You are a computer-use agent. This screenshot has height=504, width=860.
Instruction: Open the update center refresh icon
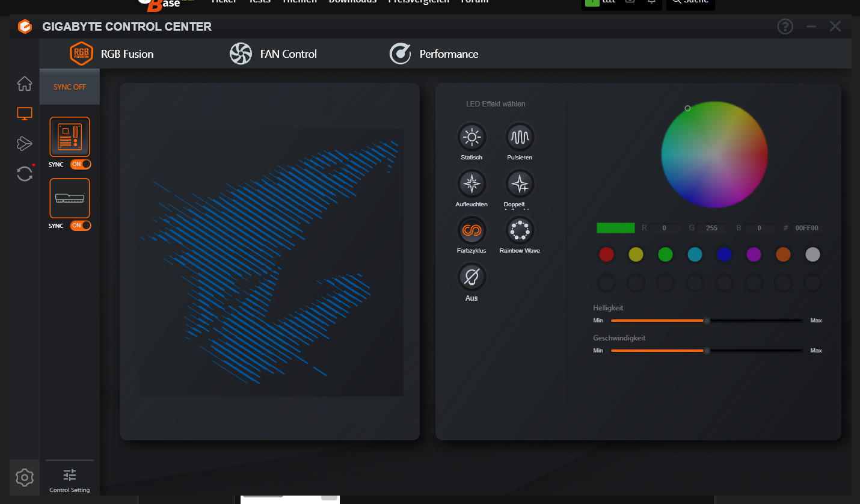pyautogui.click(x=25, y=174)
